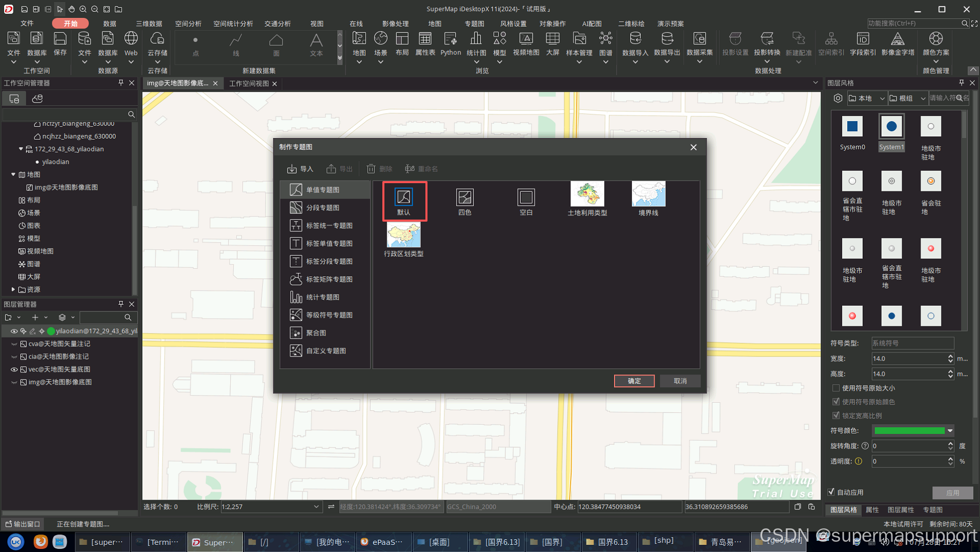Select 标签统一专题图 in the dialog list
The height and width of the screenshot is (552, 980).
coord(325,225)
